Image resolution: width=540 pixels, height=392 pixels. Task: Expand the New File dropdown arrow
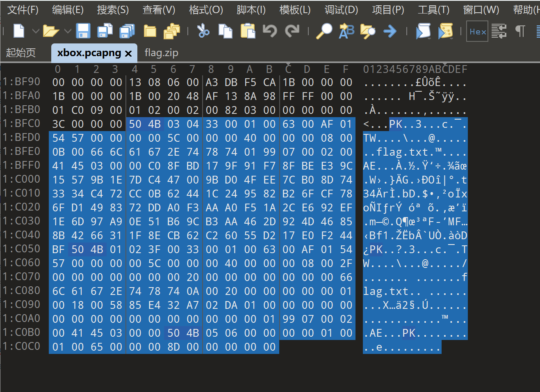[36, 31]
